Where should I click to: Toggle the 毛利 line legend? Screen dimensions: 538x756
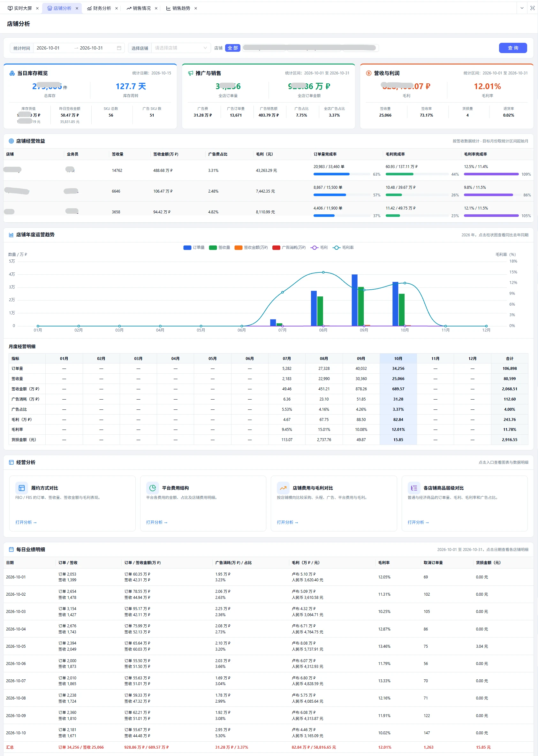(x=319, y=248)
